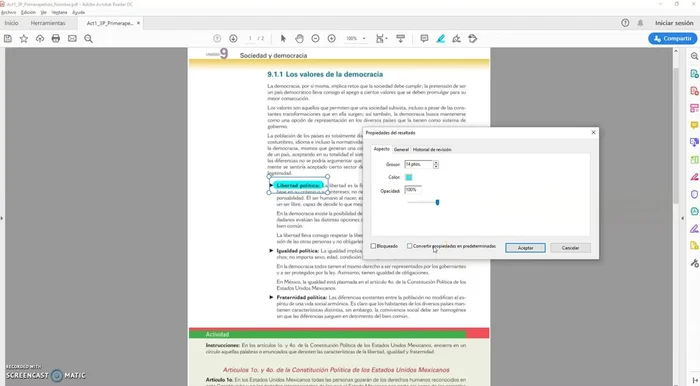The width and height of the screenshot is (700, 386).
Task: Click Iniciar sesión
Action: click(x=674, y=23)
